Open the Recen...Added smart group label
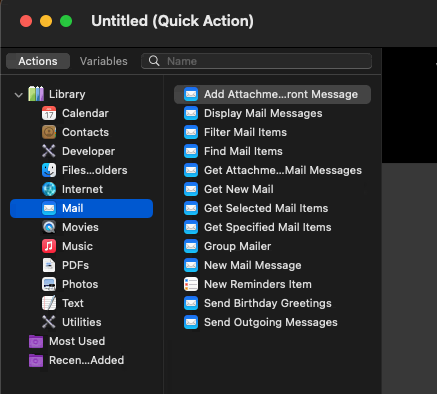The width and height of the screenshot is (437, 394). pyautogui.click(x=87, y=360)
